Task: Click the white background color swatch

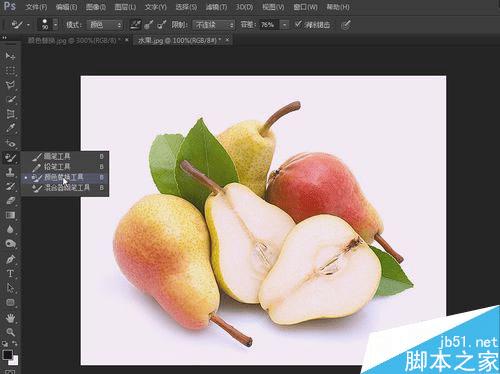Action: (15, 361)
